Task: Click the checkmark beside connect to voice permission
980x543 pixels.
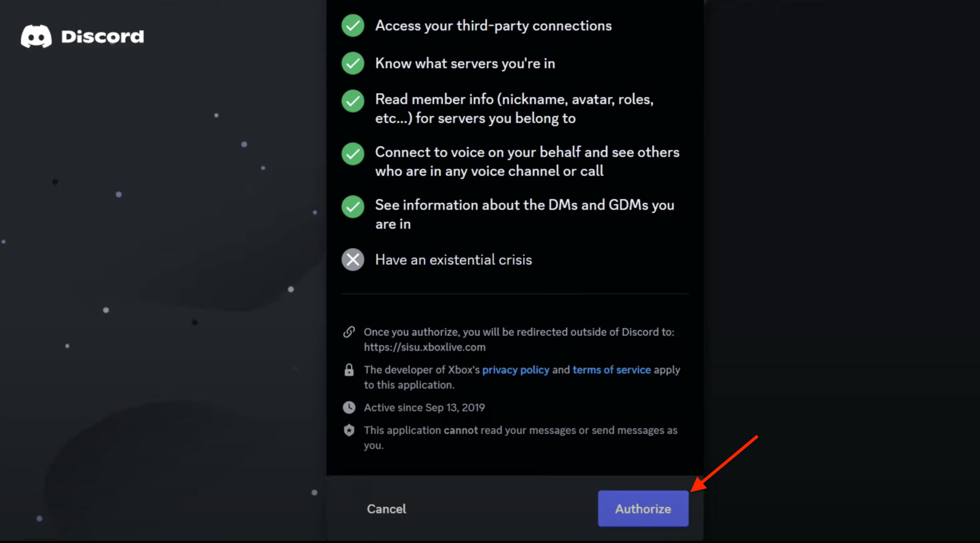Action: (353, 154)
